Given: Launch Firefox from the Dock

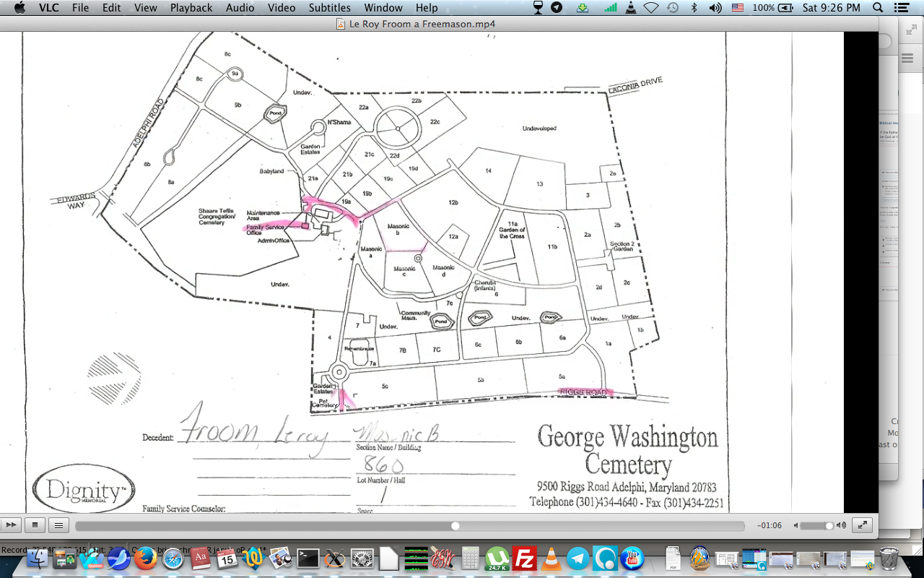Looking at the screenshot, I should coord(146,558).
